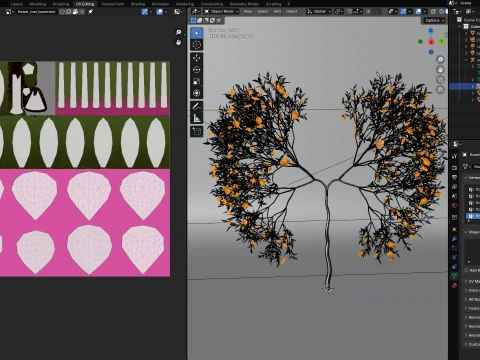Activate the Move tool
Image resolution: width=480 pixels, height=360 pixels.
(197, 58)
